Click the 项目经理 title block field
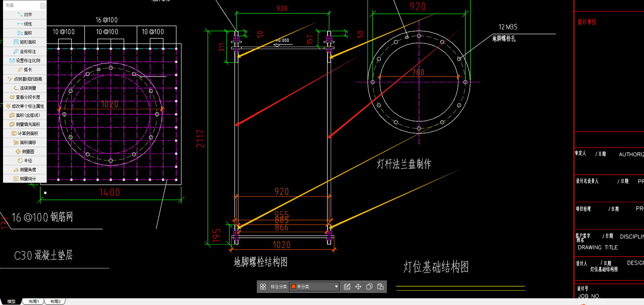 pos(583,209)
